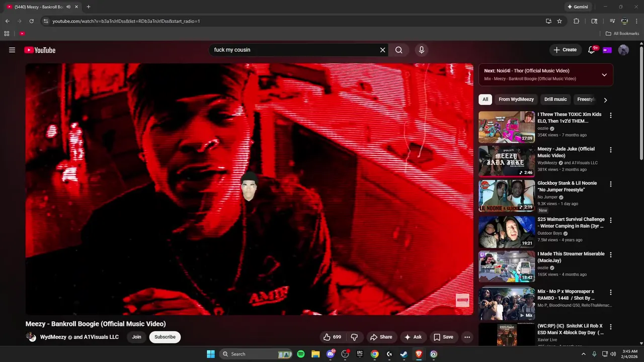644x362 pixels.
Task: Like the Bankroll Boogie video
Action: pos(333,337)
